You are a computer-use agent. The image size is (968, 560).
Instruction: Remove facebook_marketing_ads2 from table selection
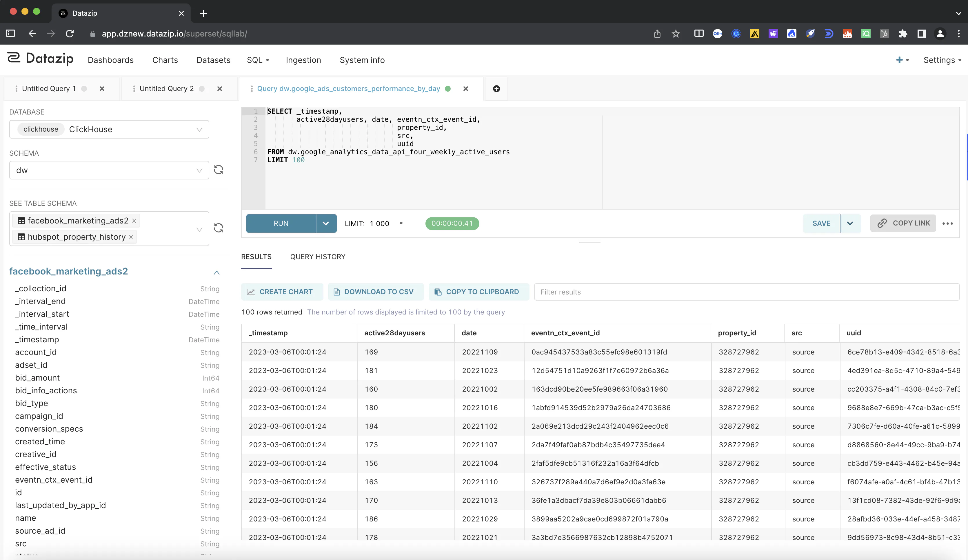click(134, 221)
